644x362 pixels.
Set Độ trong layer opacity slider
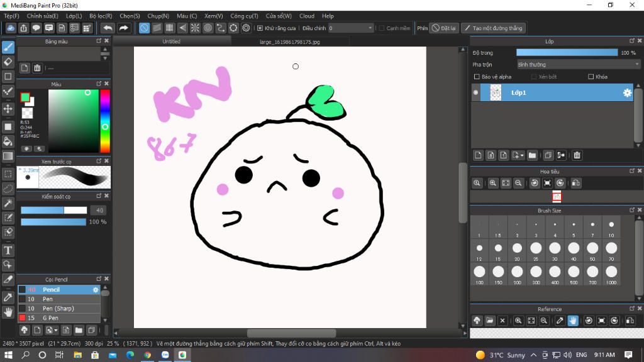click(567, 53)
